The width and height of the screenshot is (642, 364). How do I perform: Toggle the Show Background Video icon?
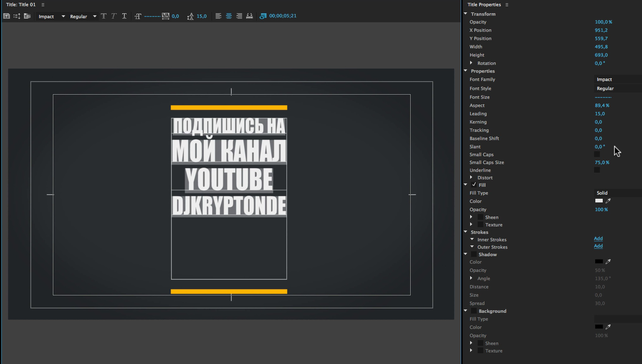[x=263, y=16]
